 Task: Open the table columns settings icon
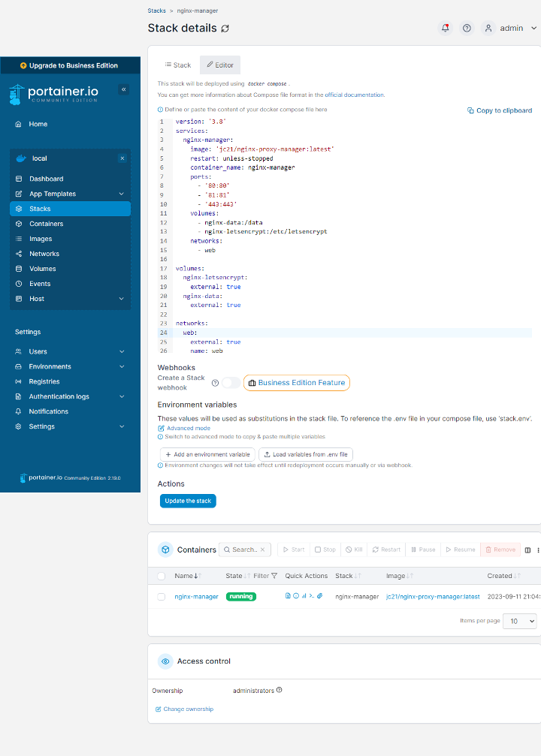click(x=527, y=550)
